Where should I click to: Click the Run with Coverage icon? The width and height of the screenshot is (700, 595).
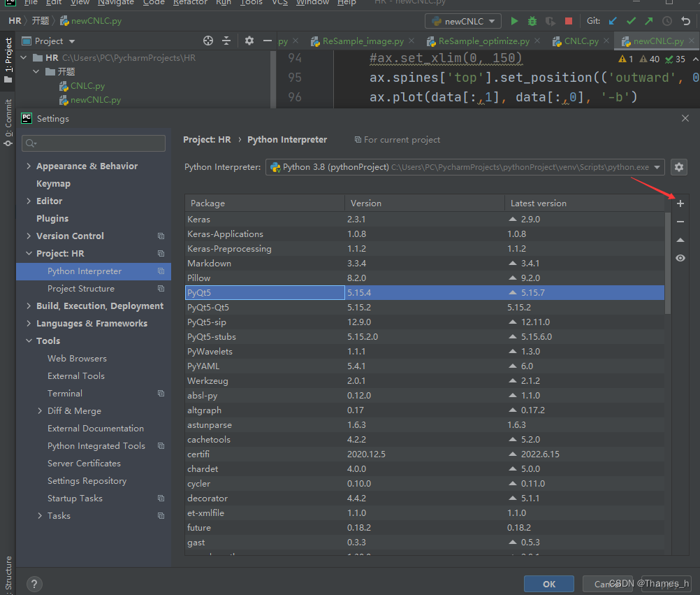[550, 21]
